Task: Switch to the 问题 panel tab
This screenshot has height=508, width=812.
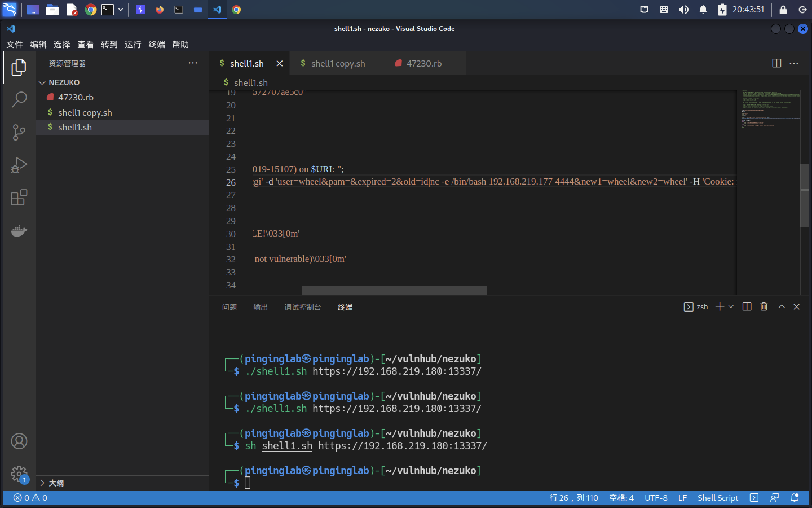Action: [230, 307]
